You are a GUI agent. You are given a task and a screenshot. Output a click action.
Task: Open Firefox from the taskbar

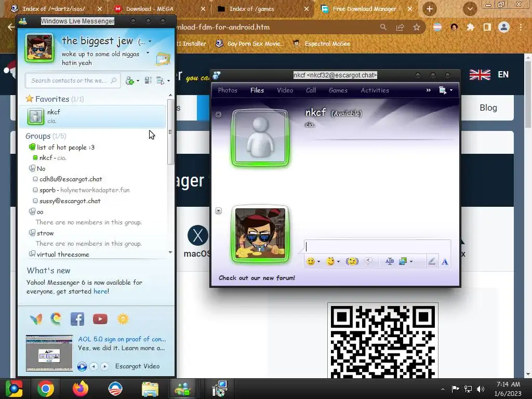point(81,389)
